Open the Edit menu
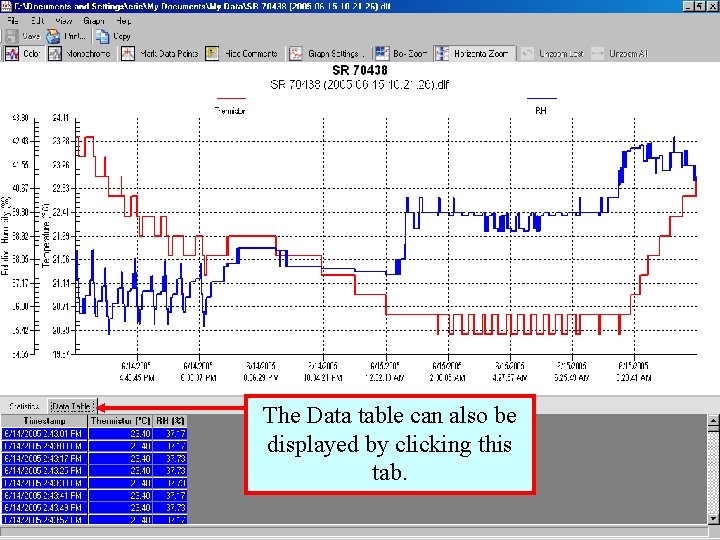The image size is (720, 540). (38, 21)
